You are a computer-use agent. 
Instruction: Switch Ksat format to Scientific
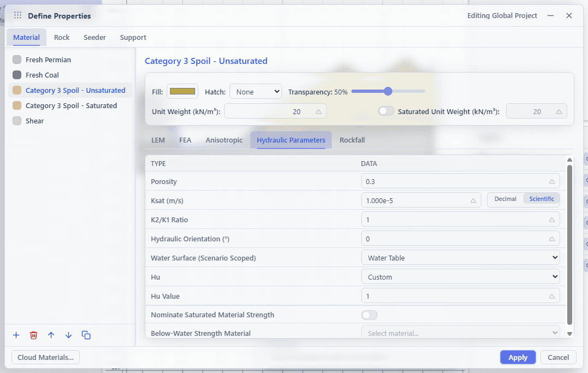pos(542,199)
